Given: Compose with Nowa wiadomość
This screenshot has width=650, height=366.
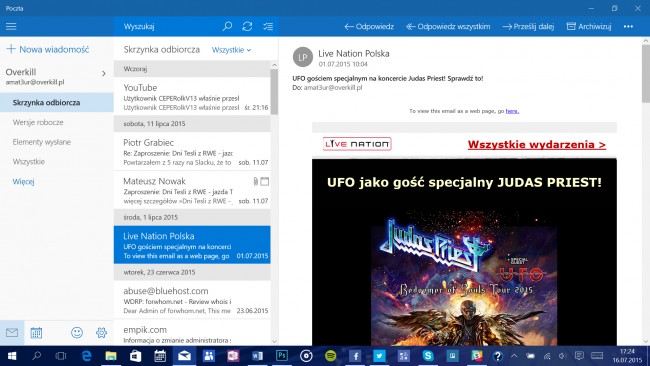Looking at the screenshot, I should [48, 49].
